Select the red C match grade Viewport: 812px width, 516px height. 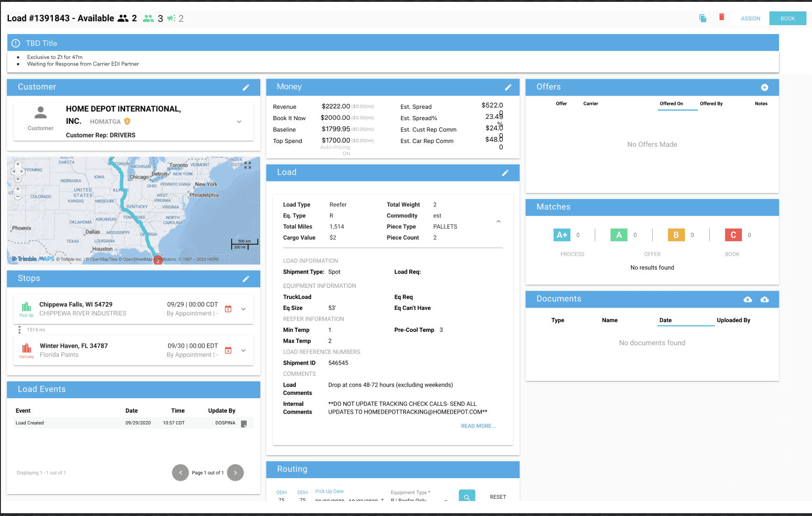734,235
